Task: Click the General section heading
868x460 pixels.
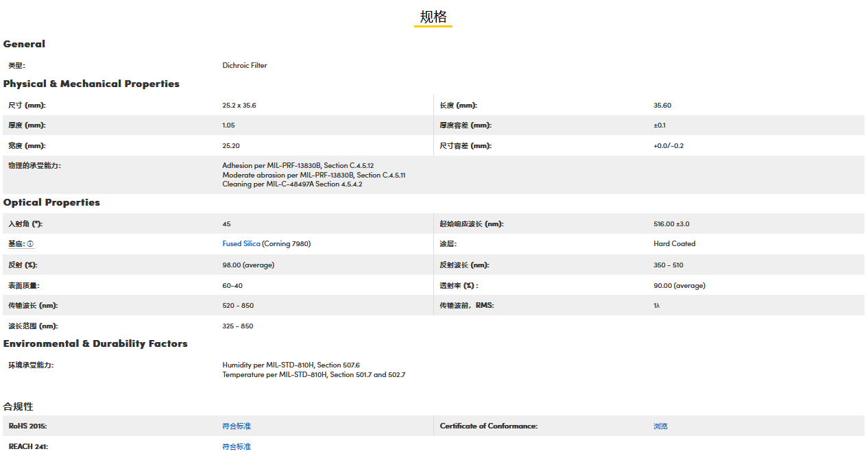Action: 24,44
